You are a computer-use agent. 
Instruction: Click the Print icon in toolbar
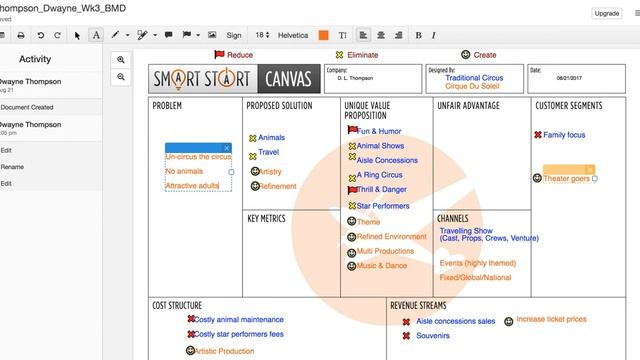tap(21, 36)
